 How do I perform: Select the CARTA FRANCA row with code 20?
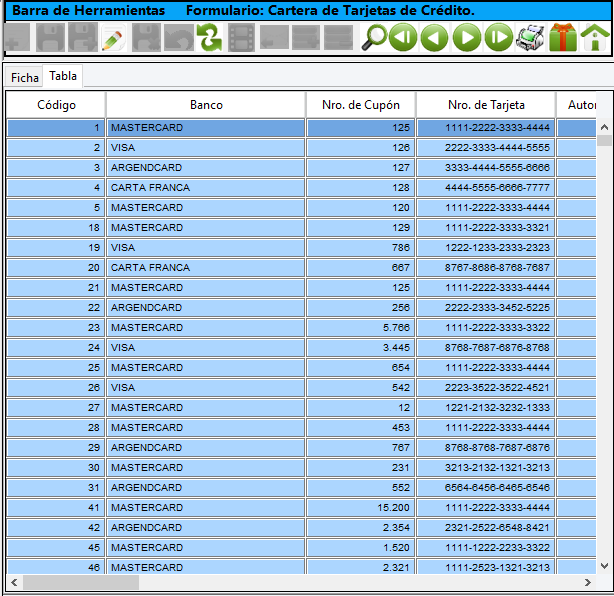coord(205,268)
